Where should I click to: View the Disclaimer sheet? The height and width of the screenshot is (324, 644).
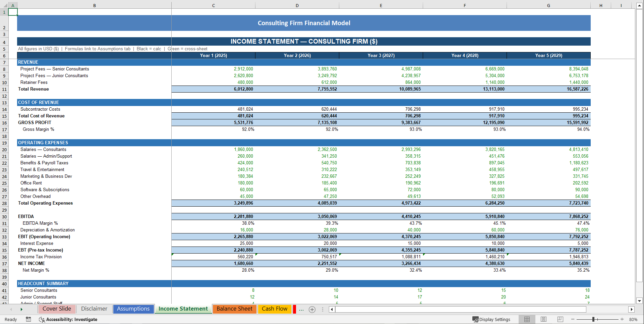(x=94, y=309)
